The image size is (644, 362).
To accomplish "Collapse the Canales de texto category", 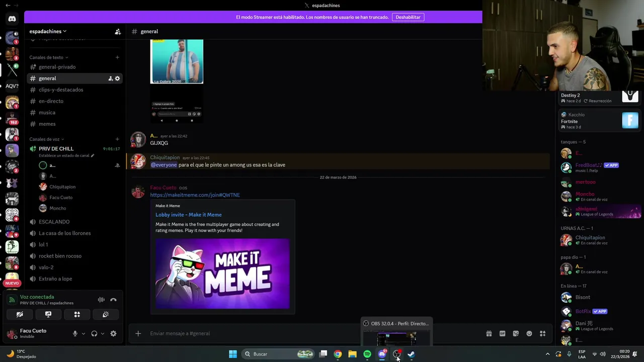I will (x=49, y=57).
